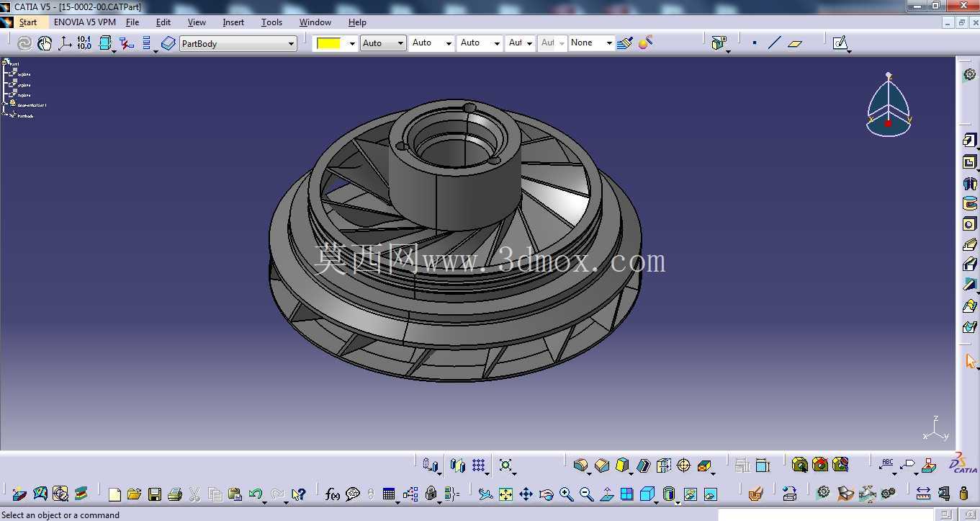Click the Shaft icon on right toolbar
980x521 pixels.
click(970, 183)
